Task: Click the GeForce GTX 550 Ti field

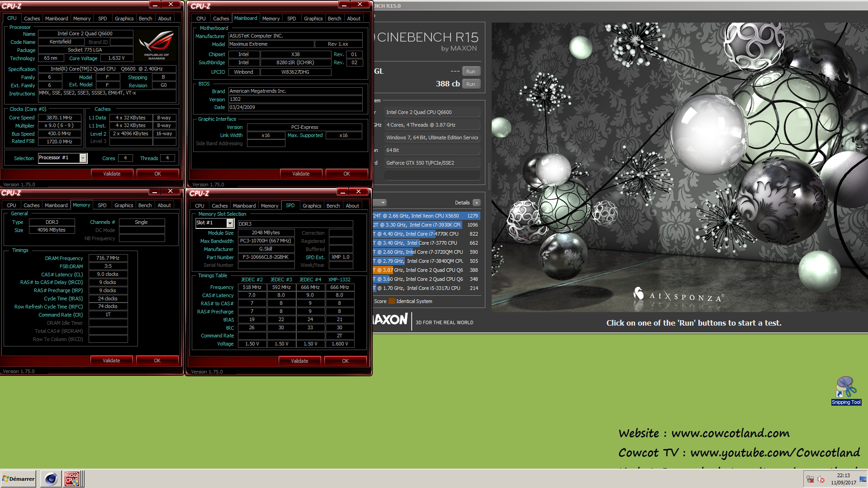Action: click(432, 163)
